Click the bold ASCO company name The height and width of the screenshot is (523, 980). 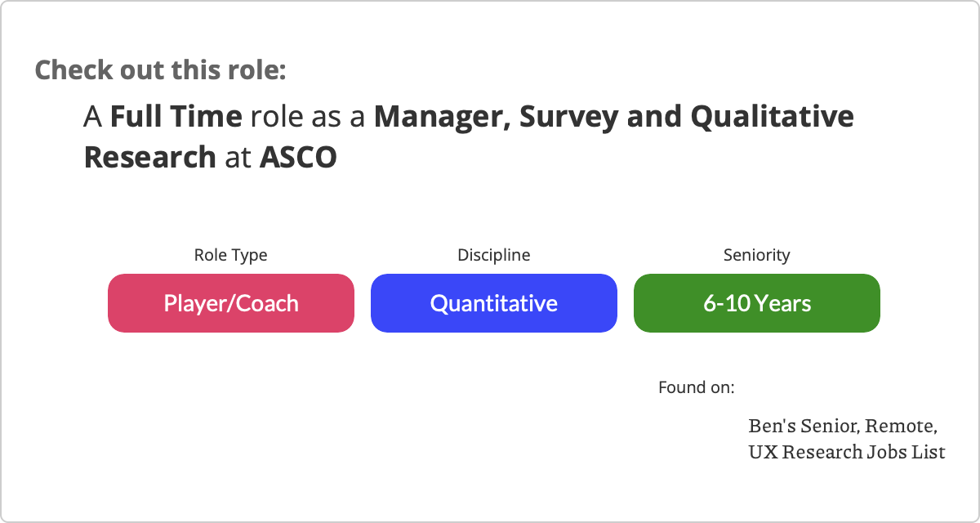pos(298,158)
